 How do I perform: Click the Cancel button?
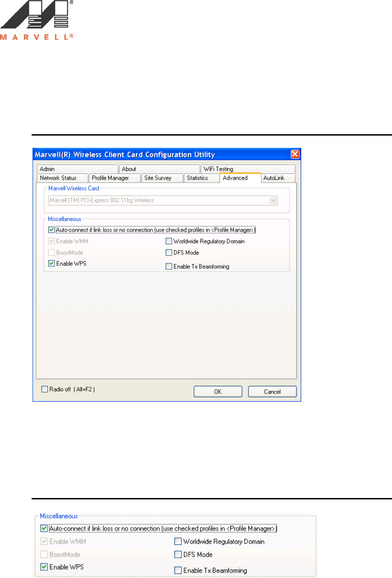pyautogui.click(x=272, y=391)
